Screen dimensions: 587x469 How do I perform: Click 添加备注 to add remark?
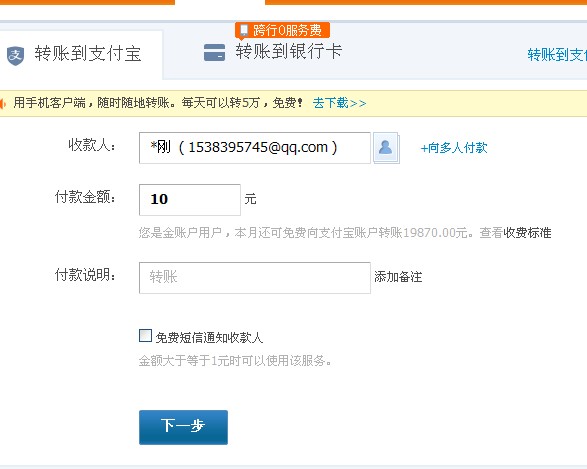(398, 277)
